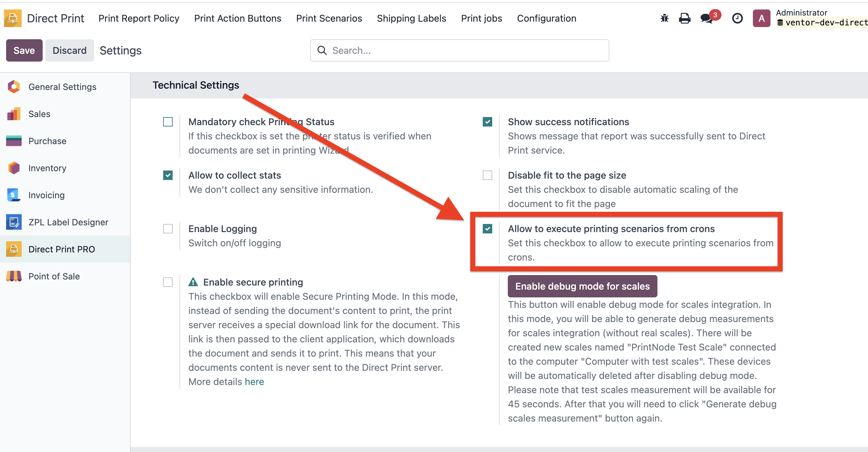Click the Purchase sidebar icon
This screenshot has height=452, width=868.
click(14, 141)
